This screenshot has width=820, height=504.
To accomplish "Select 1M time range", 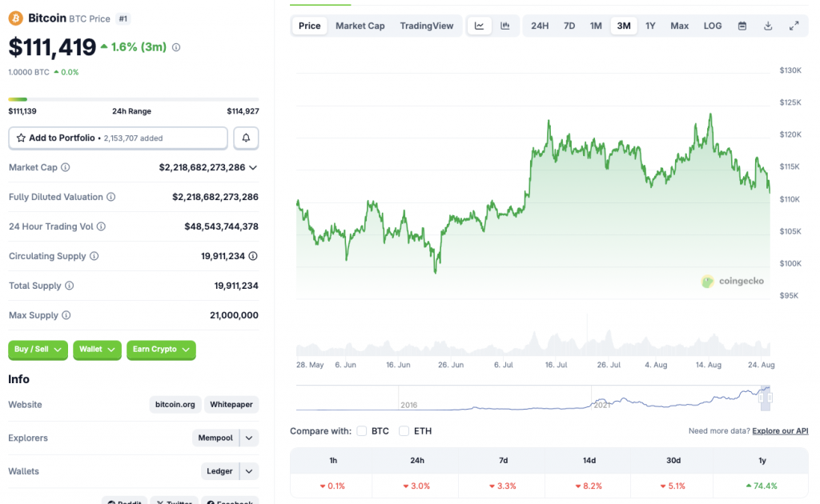I will 596,26.
